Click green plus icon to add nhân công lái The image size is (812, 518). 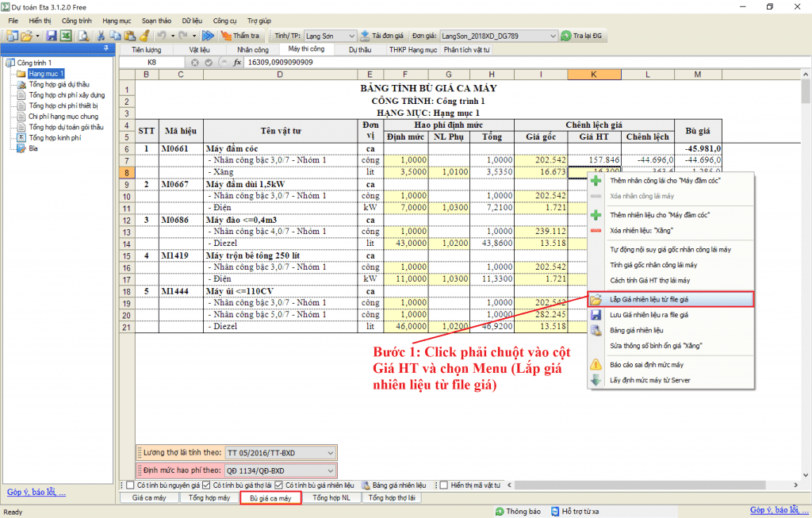tap(596, 181)
